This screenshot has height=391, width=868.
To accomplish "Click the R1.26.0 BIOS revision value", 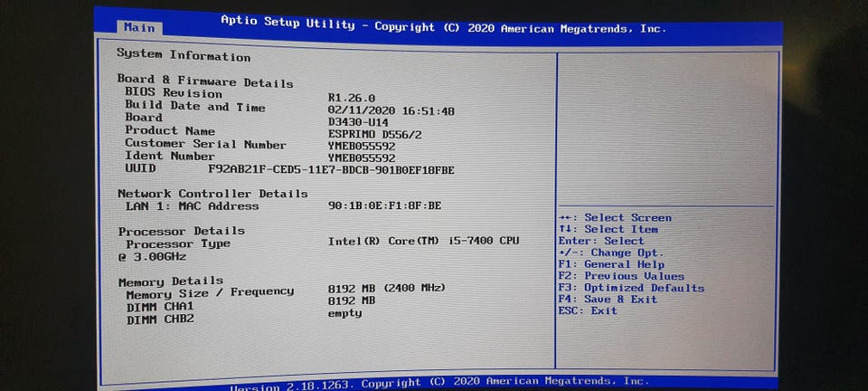I will pos(352,99).
